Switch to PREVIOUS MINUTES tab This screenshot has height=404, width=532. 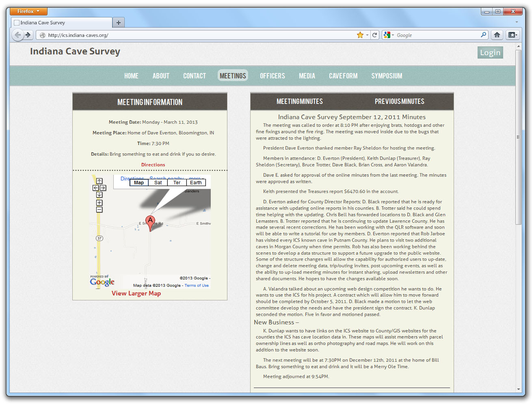coord(400,101)
